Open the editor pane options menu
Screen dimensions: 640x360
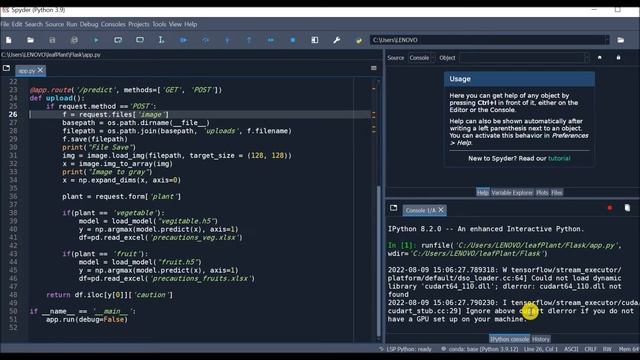tap(373, 68)
